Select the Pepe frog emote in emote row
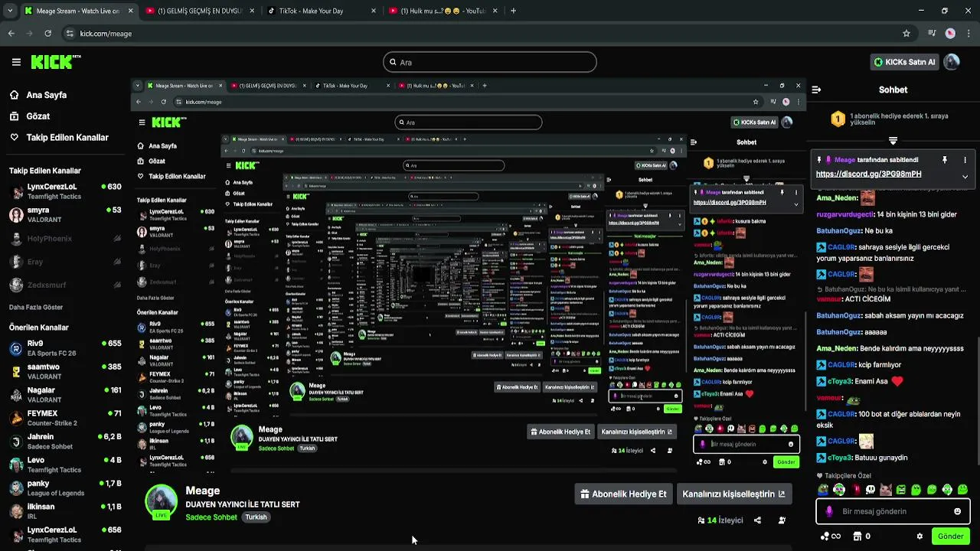 [823, 490]
